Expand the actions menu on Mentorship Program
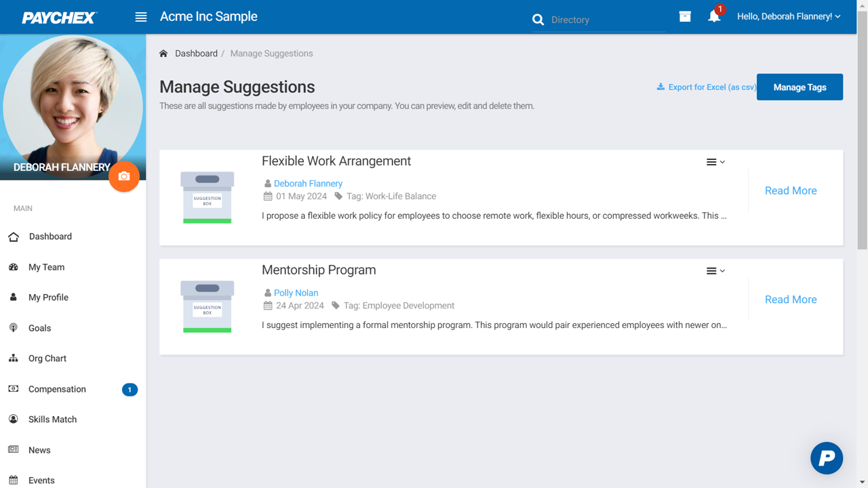This screenshot has width=868, height=488. (x=715, y=270)
